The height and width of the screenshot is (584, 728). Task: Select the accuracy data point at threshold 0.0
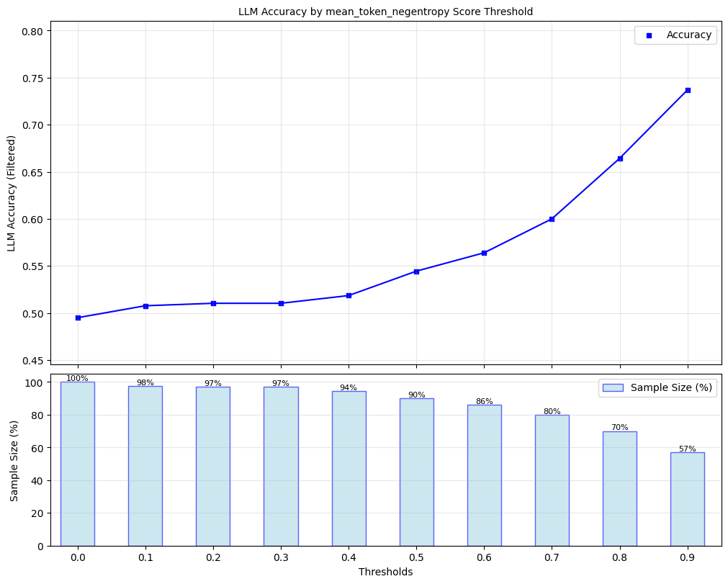pos(78,318)
